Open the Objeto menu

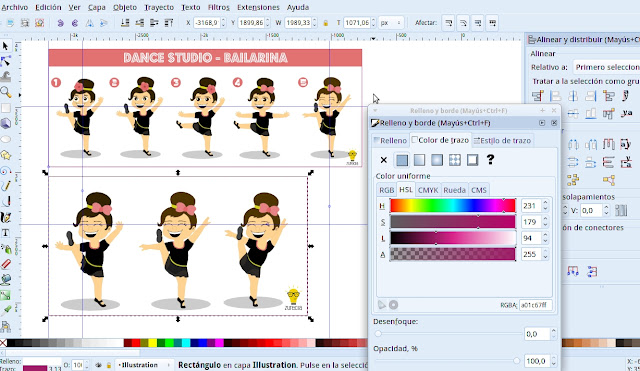point(125,7)
